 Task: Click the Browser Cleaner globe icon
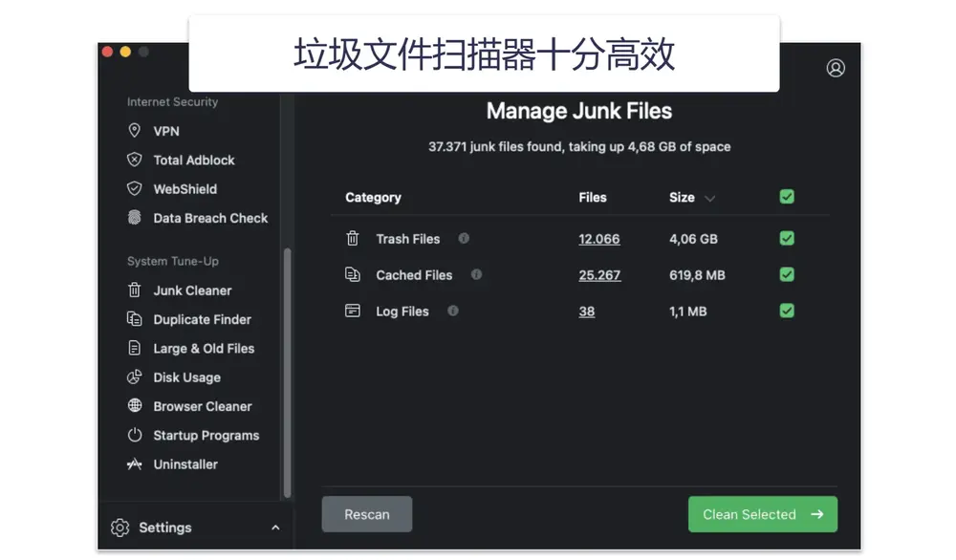[x=134, y=405]
